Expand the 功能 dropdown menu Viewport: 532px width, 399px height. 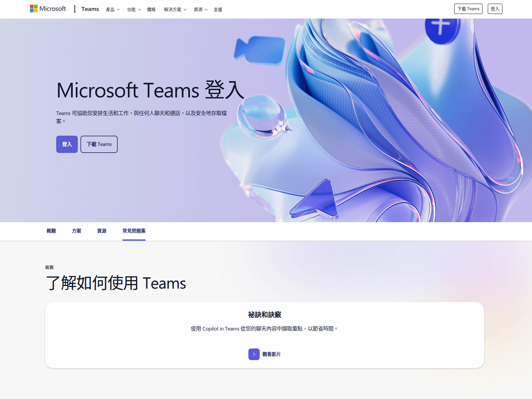134,10
